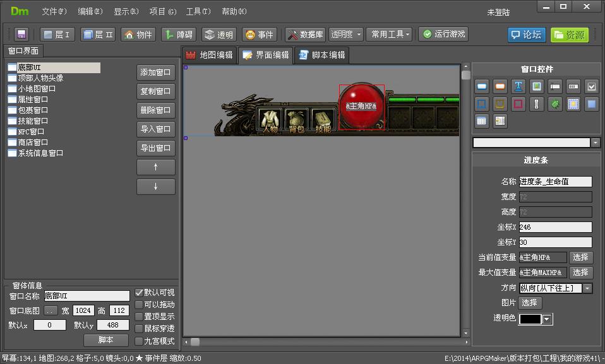Expand the 方向 direction combo box
Viewport: 605px width, 364px height.
coord(587,288)
